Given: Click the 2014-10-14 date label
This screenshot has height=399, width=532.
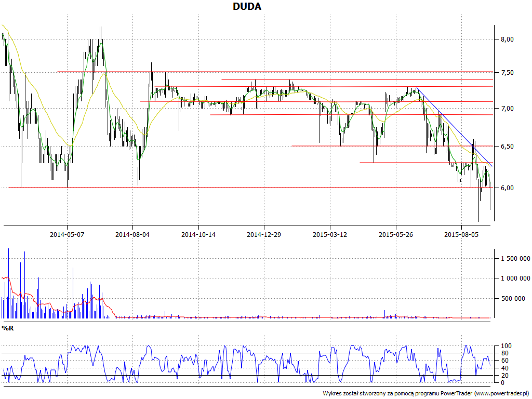Looking at the screenshot, I should 198,234.
